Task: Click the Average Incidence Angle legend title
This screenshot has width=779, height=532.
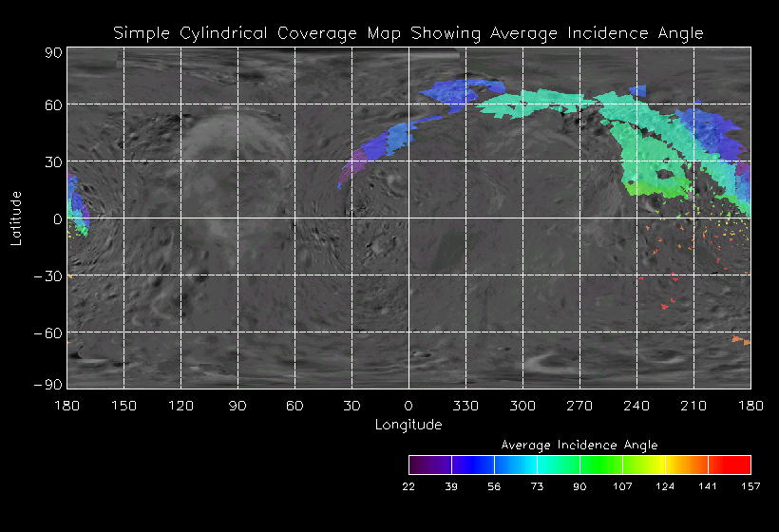Action: click(x=579, y=445)
